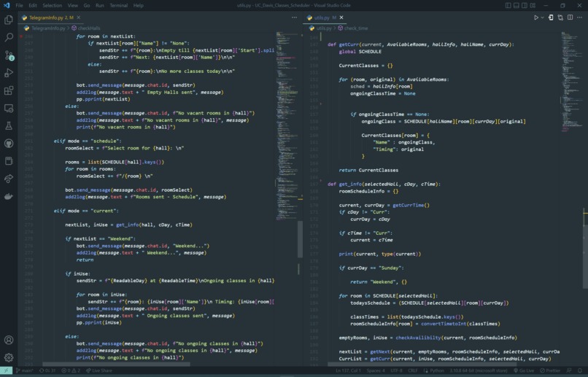Click the Synchronize Changes status item
The height and width of the screenshot is (377, 588).
[x=47, y=370]
